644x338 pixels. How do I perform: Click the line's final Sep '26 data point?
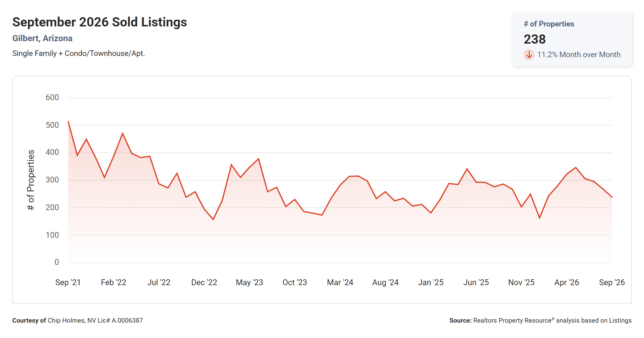click(x=612, y=197)
